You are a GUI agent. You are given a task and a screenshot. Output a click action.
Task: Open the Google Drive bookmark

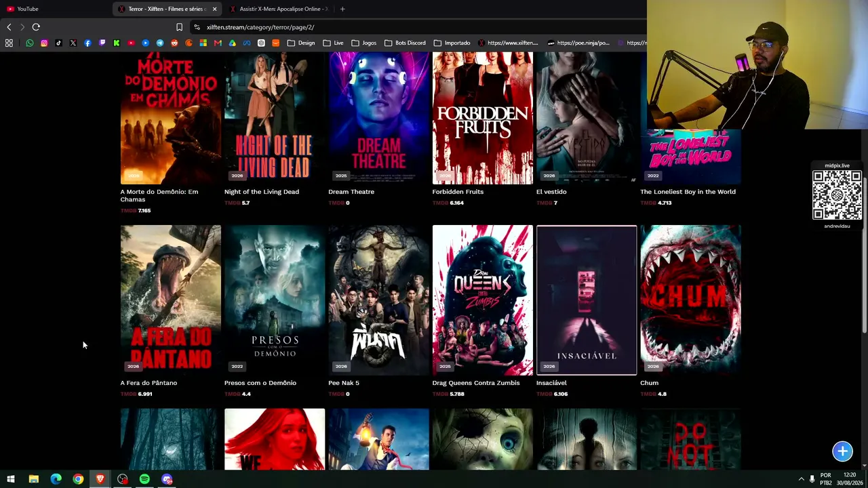[232, 43]
